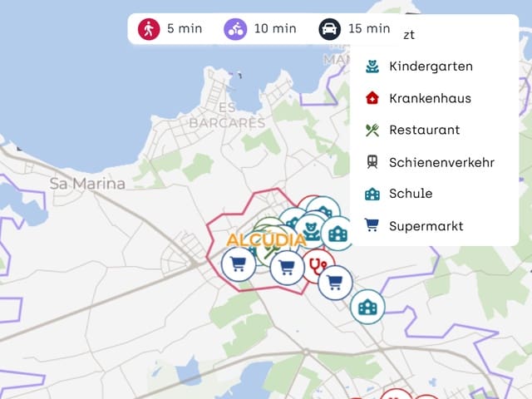Toggle the 10 min cycling isochrone
This screenshot has width=532, height=399.
point(260,29)
